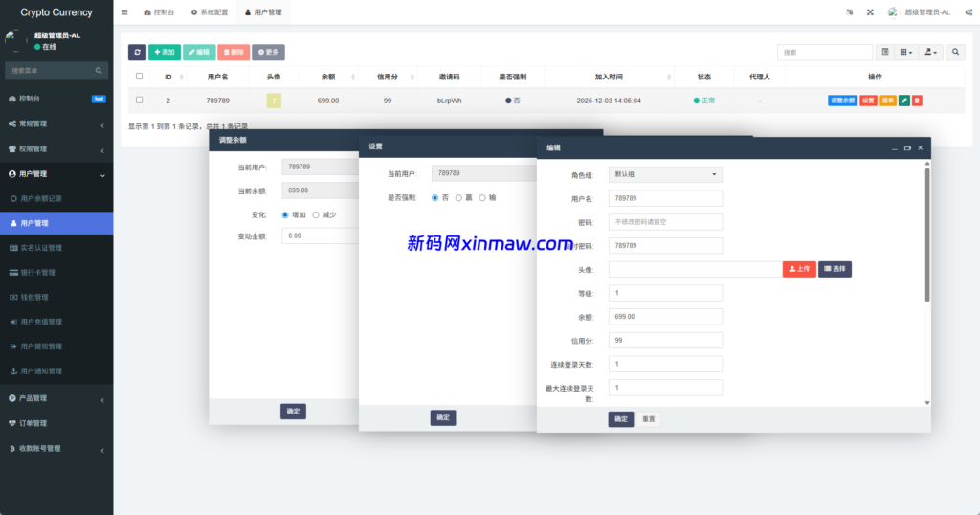Open 控制台 dashboard item in the sidebar
This screenshot has height=515, width=980.
(x=30, y=99)
